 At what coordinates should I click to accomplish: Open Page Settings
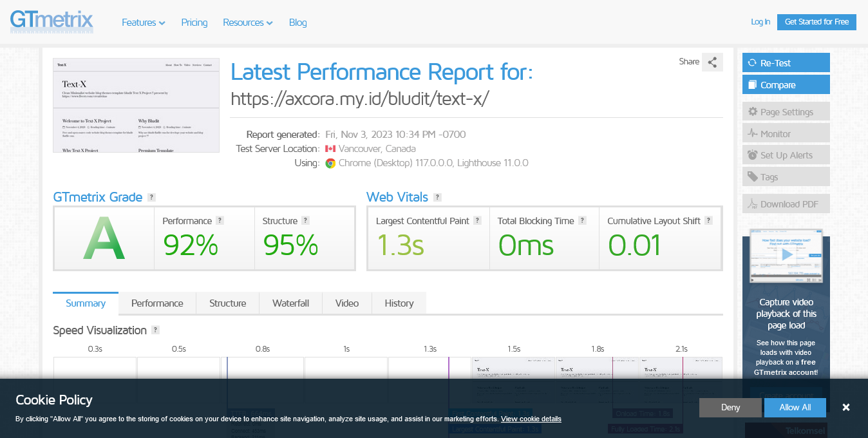coord(786,111)
